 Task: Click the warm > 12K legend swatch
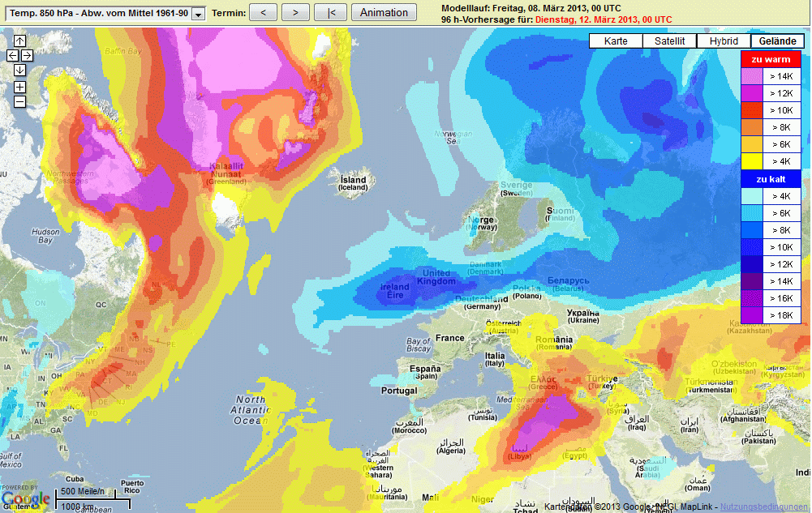pos(752,93)
